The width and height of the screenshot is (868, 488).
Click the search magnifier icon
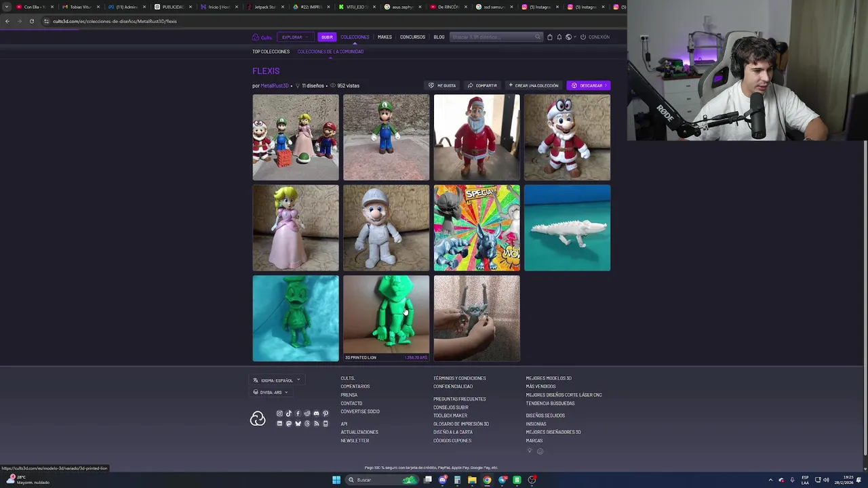click(537, 37)
